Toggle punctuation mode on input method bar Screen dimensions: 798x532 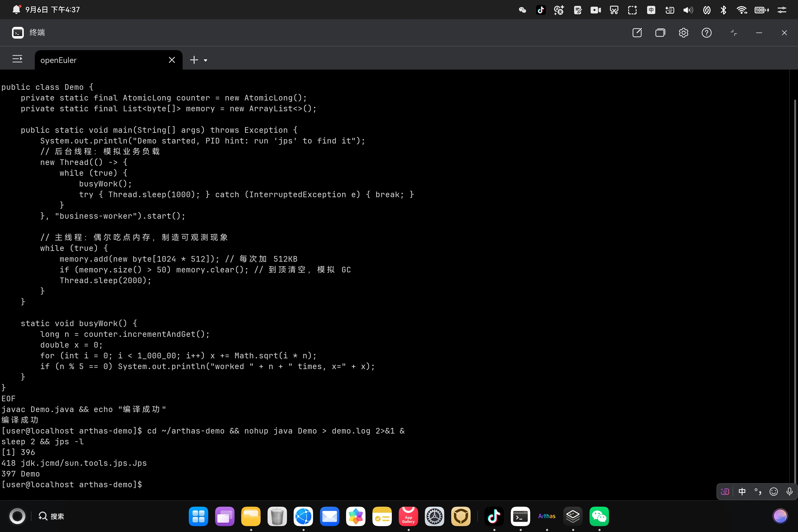pos(758,491)
